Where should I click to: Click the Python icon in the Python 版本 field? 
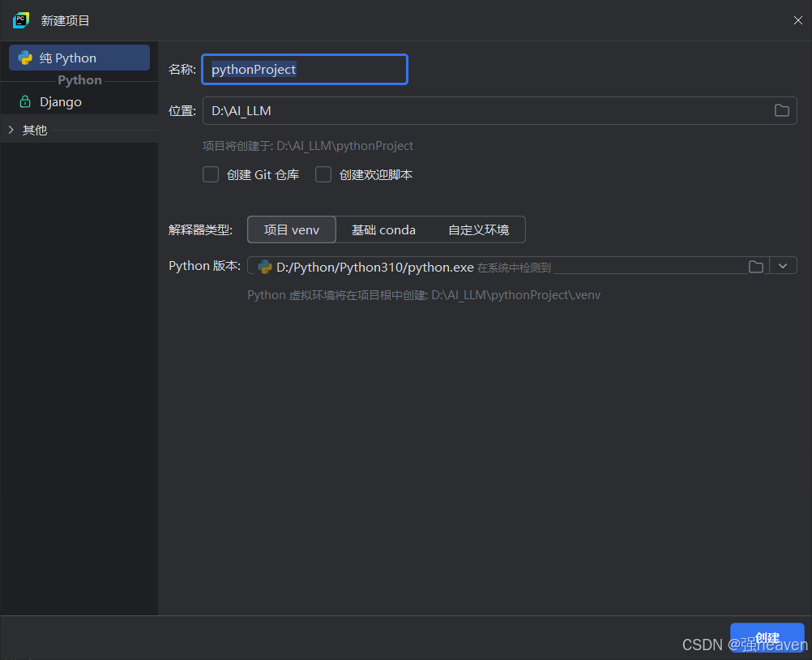click(x=267, y=265)
